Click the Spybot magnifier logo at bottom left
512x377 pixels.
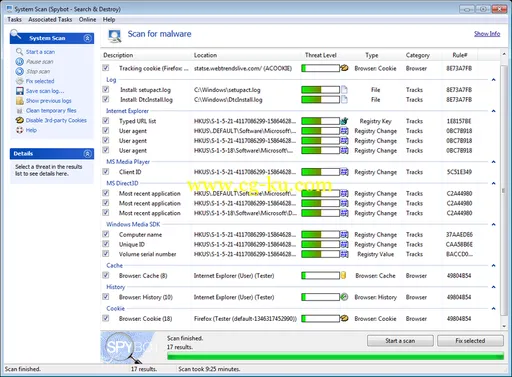coord(122,347)
